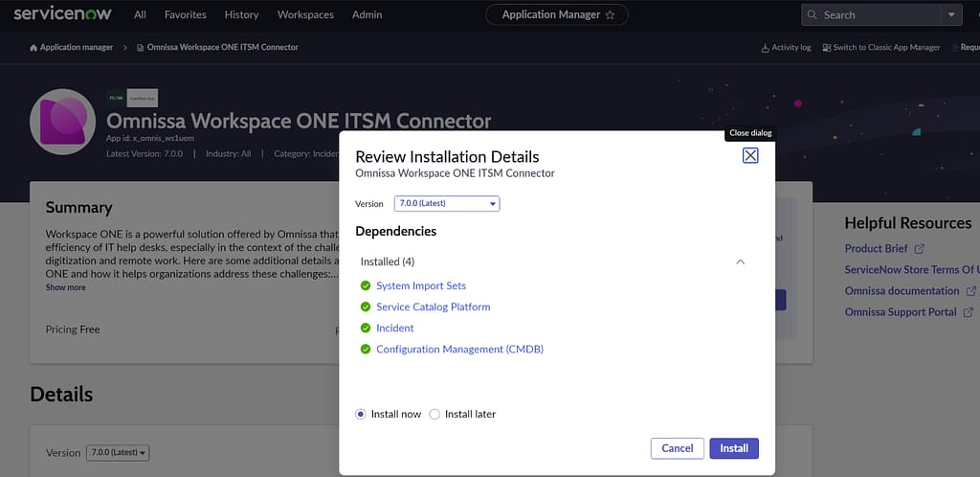Close the Review Installation Details dialog
Image resolution: width=980 pixels, height=477 pixels.
750,156
